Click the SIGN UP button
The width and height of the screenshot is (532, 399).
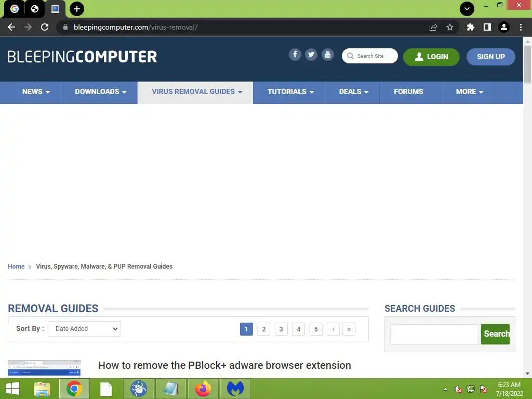(x=490, y=57)
